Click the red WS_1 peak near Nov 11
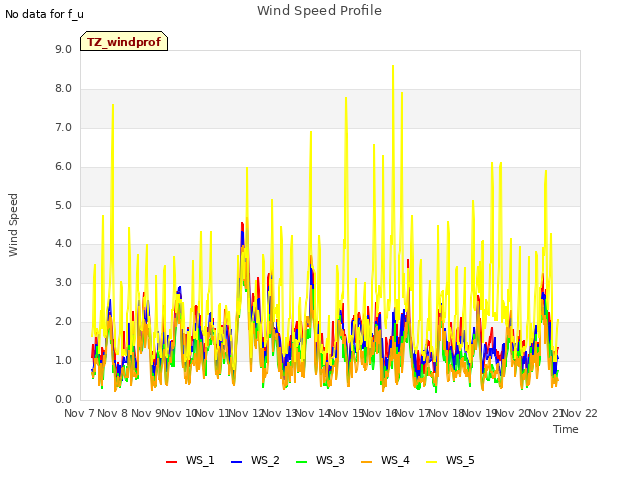Viewport: 640px width, 480px height. (242, 224)
